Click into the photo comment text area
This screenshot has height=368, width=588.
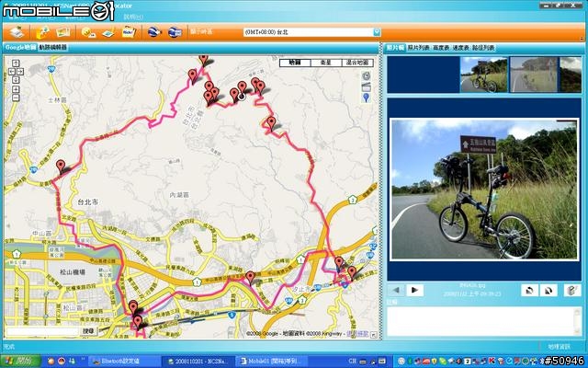[x=481, y=321]
